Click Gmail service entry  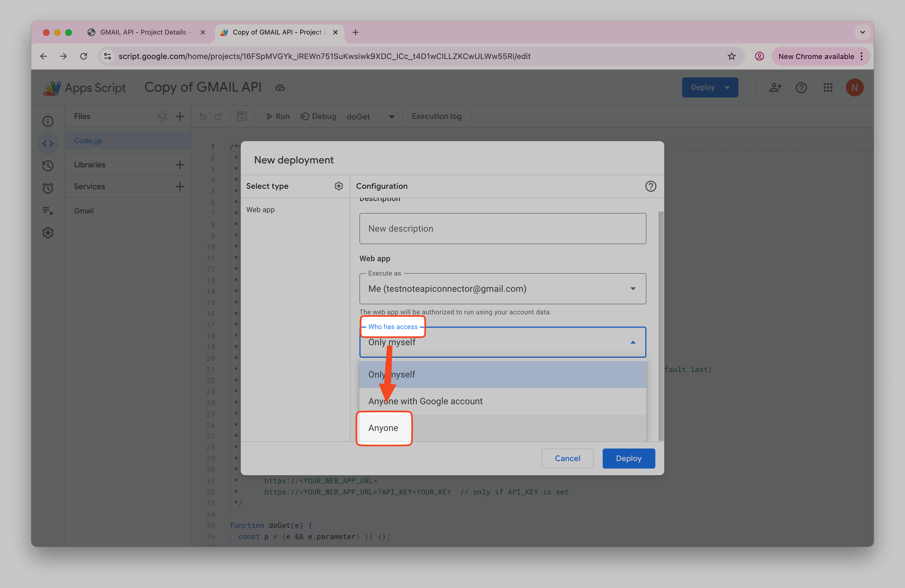pyautogui.click(x=84, y=211)
